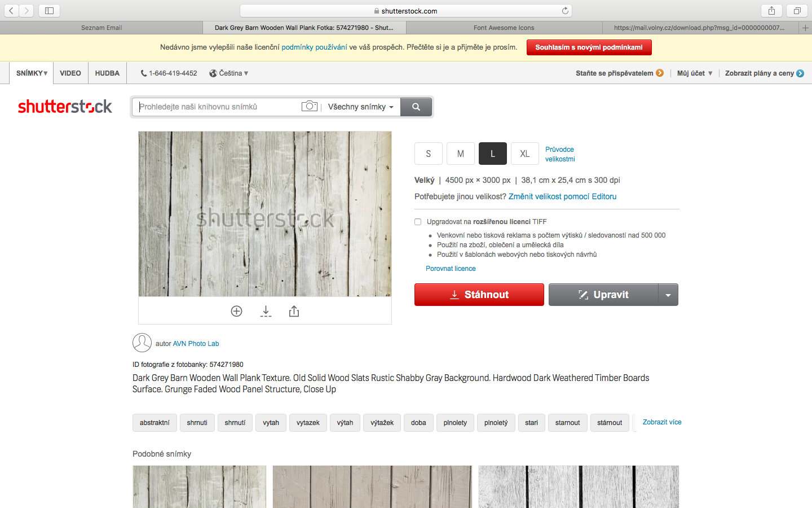Viewport: 812px width, 508px height.
Task: Click the search input field
Action: (x=217, y=107)
